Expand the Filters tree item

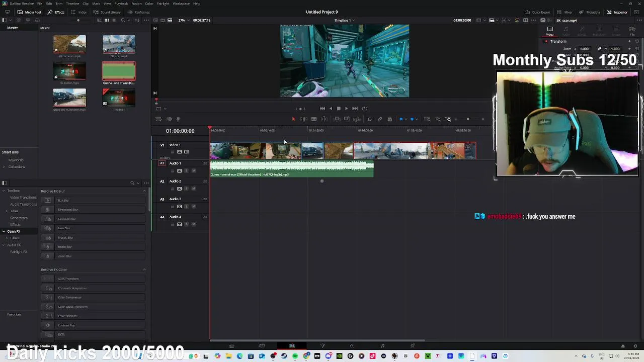tap(7, 238)
